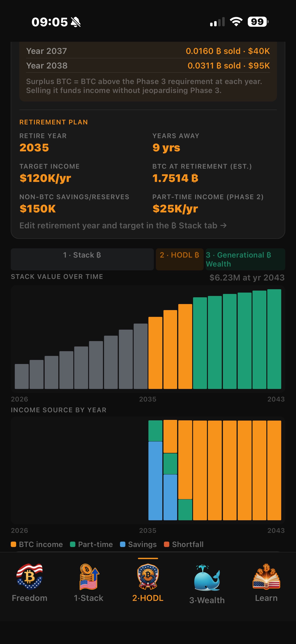The image size is (296, 644).
Task: Switch to the 1 · Stack ₿ phase tab
Action: pos(82,259)
